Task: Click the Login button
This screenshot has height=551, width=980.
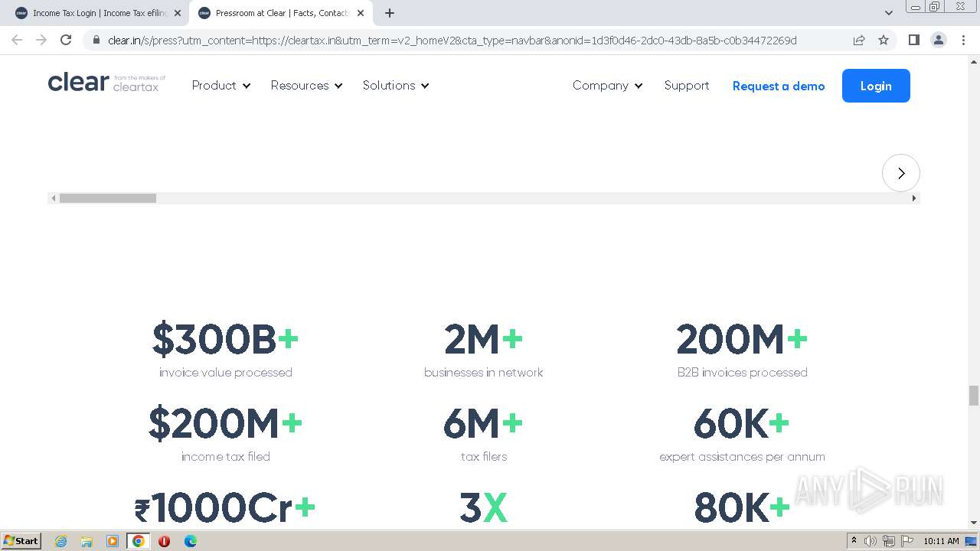Action: tap(876, 86)
